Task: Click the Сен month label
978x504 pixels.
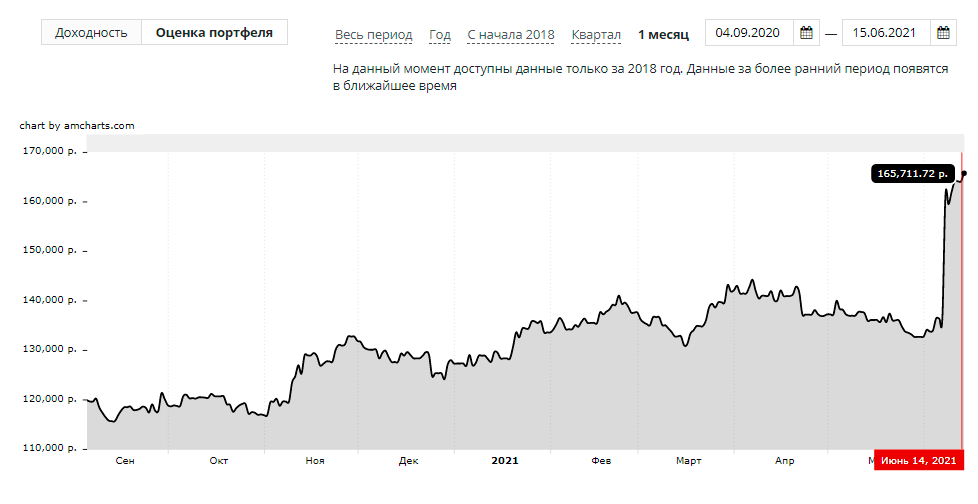Action: (125, 461)
